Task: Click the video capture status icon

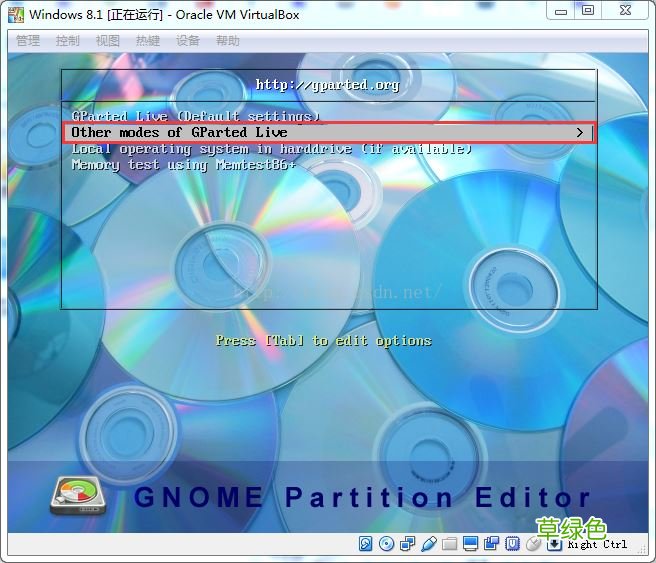Action: [x=492, y=544]
